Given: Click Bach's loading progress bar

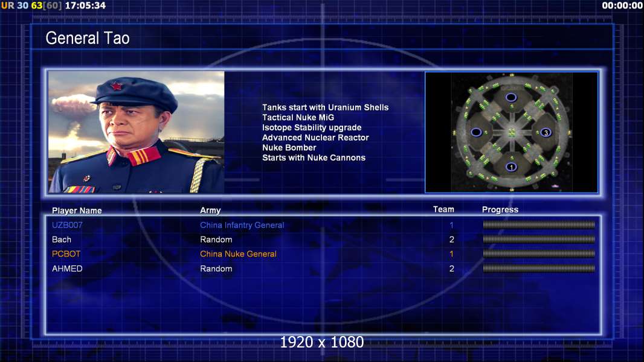Looking at the screenshot, I should coord(539,239).
